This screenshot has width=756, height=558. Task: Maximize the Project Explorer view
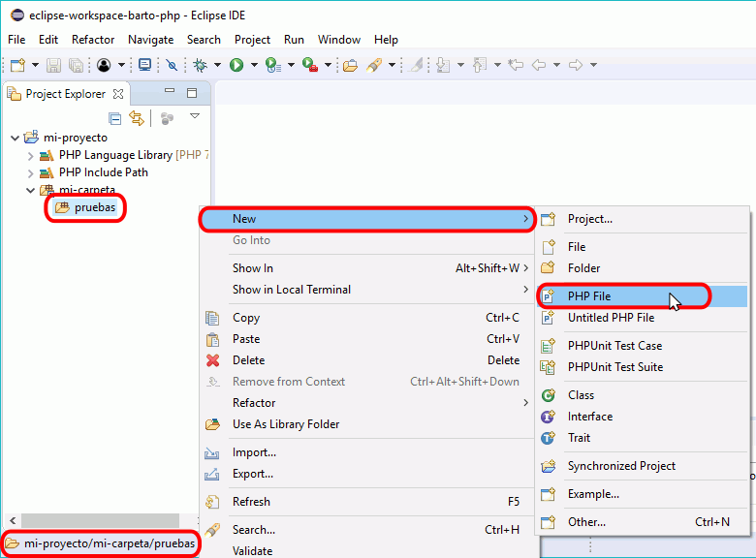point(192,93)
